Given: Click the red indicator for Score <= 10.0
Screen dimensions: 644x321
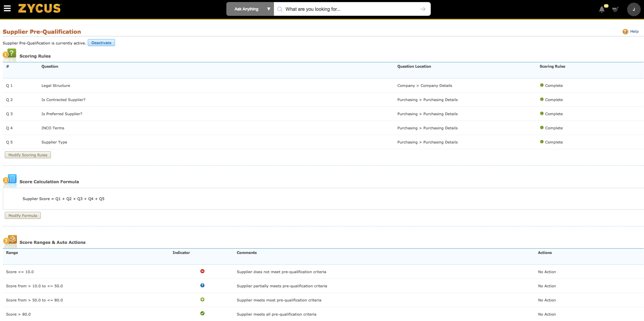Looking at the screenshot, I should pyautogui.click(x=202, y=271).
